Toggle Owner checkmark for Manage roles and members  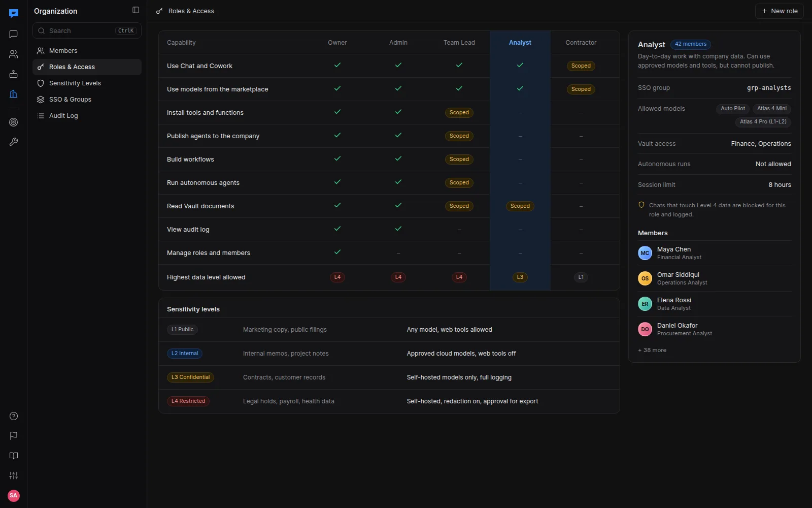point(337,252)
